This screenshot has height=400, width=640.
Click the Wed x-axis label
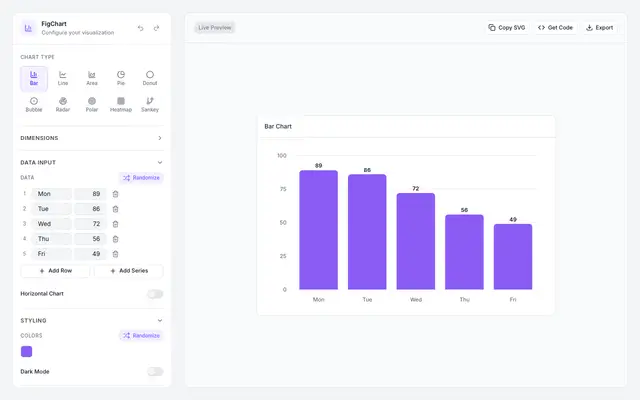[x=416, y=300]
